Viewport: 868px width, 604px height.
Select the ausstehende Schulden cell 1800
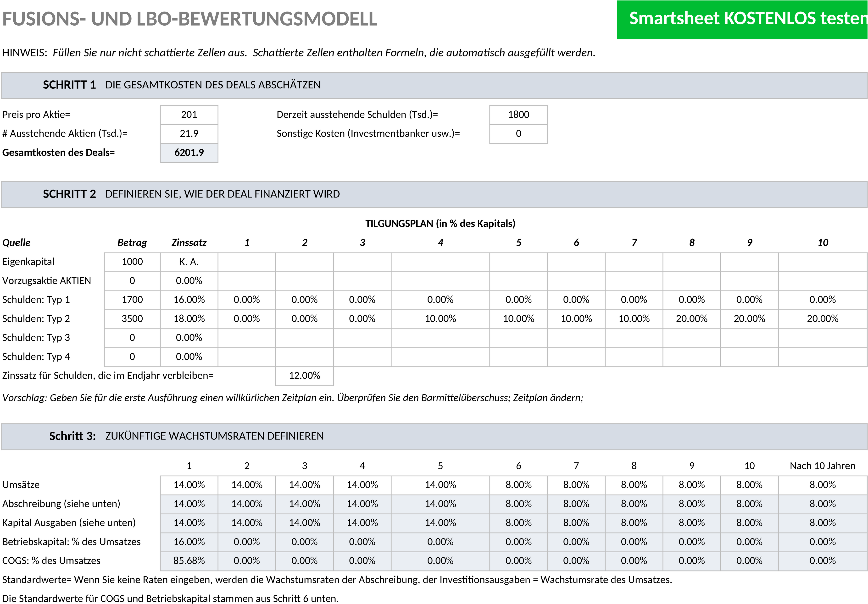[x=518, y=115]
